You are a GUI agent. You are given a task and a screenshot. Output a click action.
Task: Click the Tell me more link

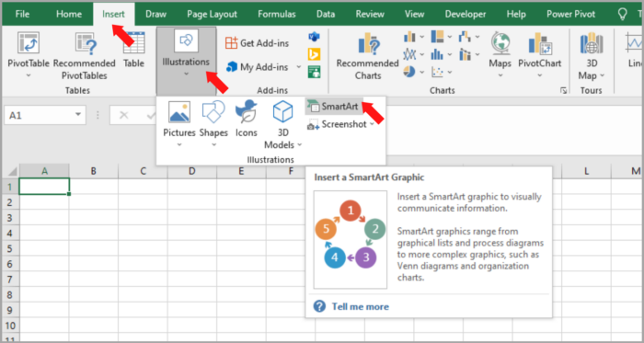pyautogui.click(x=361, y=306)
